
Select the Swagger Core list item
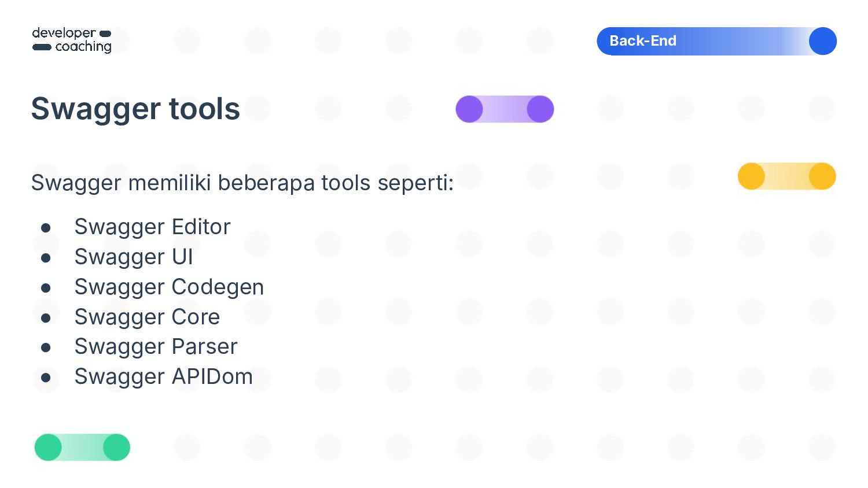coord(147,317)
